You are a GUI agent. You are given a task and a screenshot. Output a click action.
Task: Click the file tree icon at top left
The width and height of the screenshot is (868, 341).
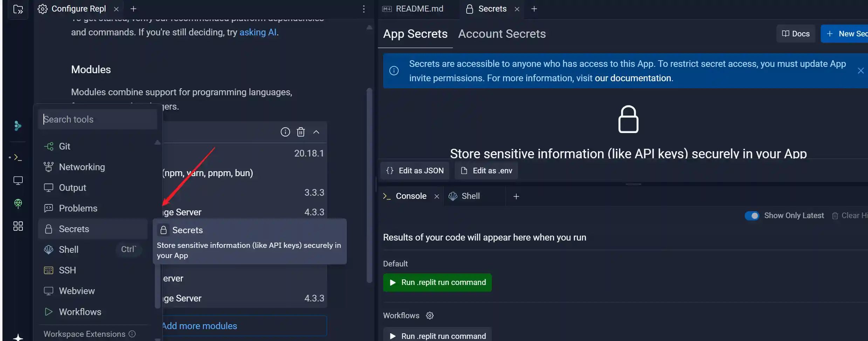[x=18, y=9]
